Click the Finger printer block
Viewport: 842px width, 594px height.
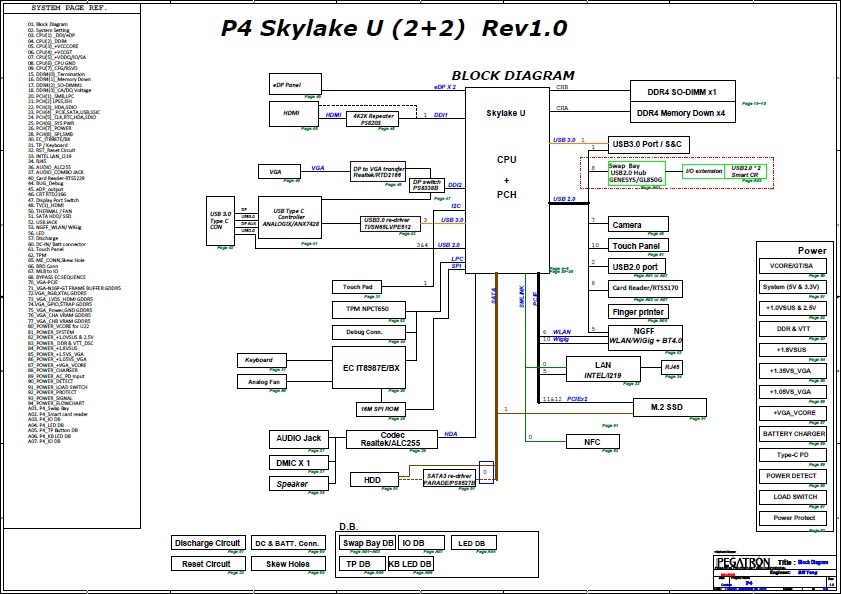pos(638,312)
